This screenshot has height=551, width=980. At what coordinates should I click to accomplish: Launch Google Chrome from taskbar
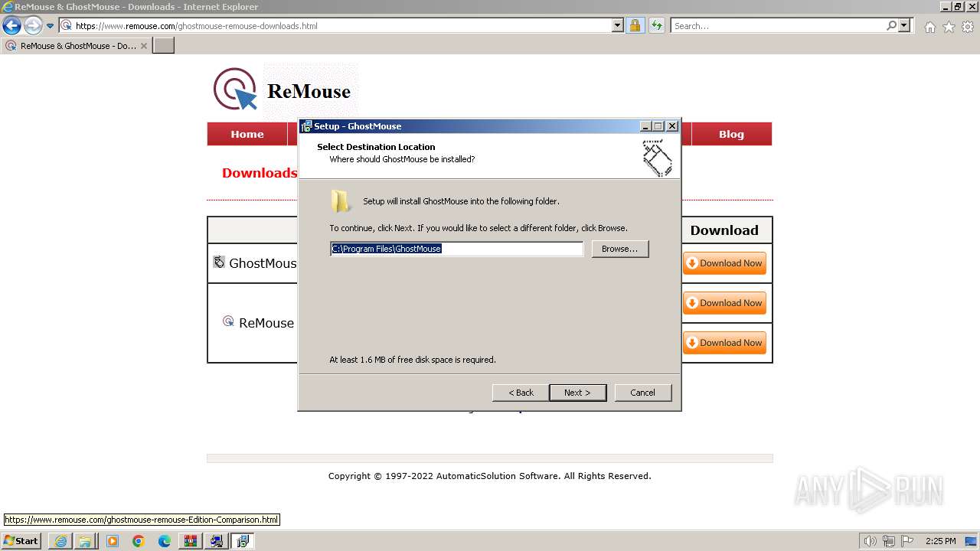click(139, 541)
